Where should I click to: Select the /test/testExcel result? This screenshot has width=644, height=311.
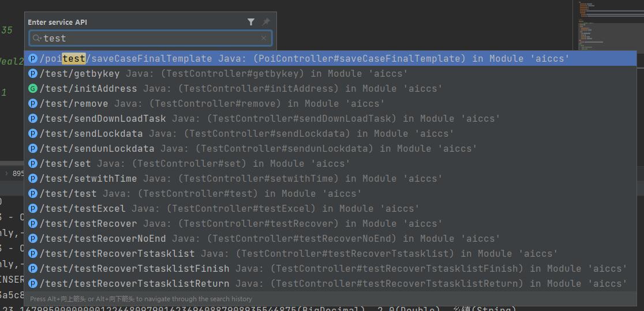coord(330,208)
